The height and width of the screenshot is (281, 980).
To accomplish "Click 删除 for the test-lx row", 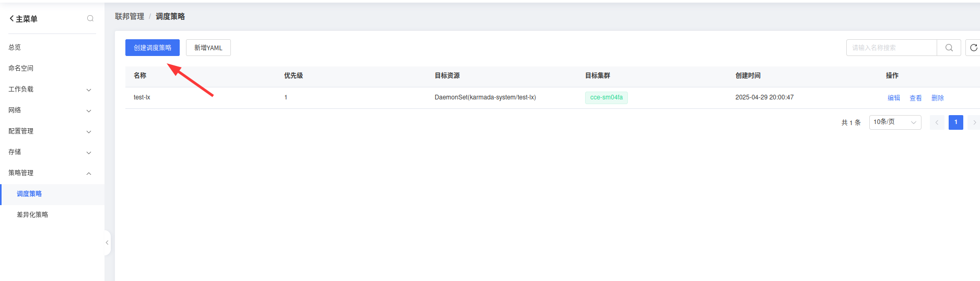I will (938, 98).
